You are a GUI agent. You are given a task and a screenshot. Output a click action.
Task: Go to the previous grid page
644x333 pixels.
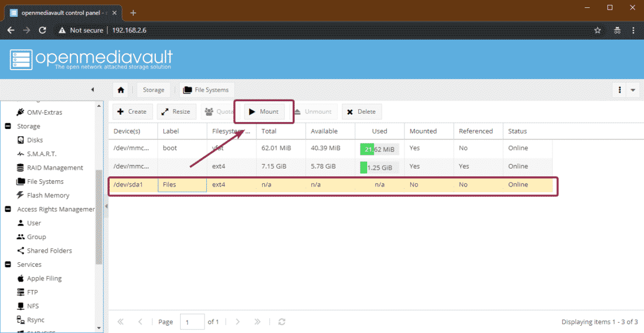pyautogui.click(x=140, y=322)
